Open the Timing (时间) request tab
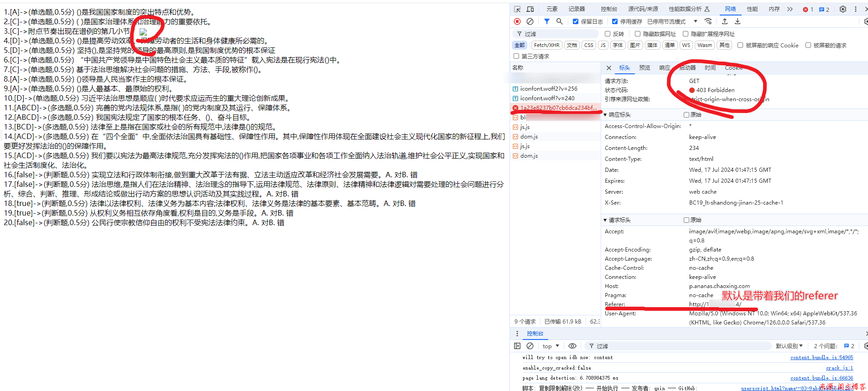 710,68
